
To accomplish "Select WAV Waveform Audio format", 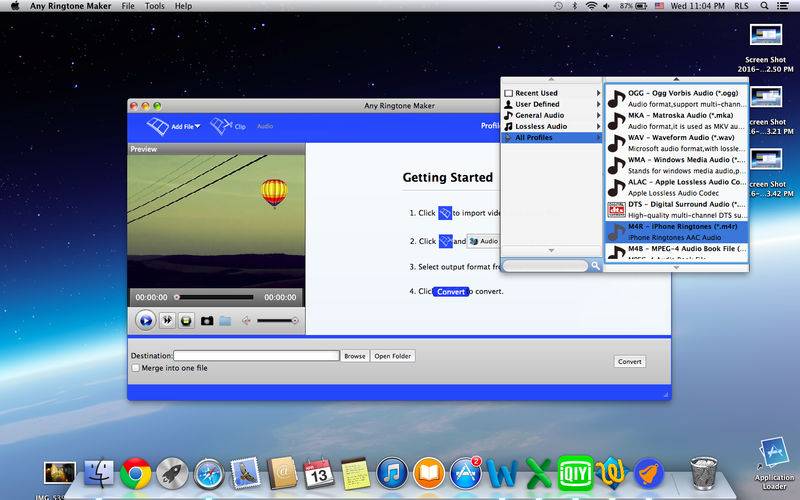I will [677, 143].
